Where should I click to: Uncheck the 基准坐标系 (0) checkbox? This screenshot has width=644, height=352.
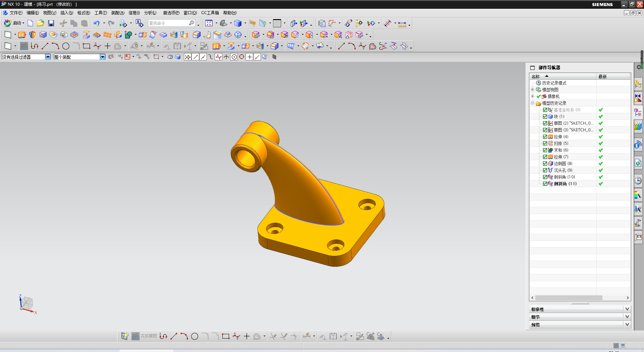click(x=545, y=110)
